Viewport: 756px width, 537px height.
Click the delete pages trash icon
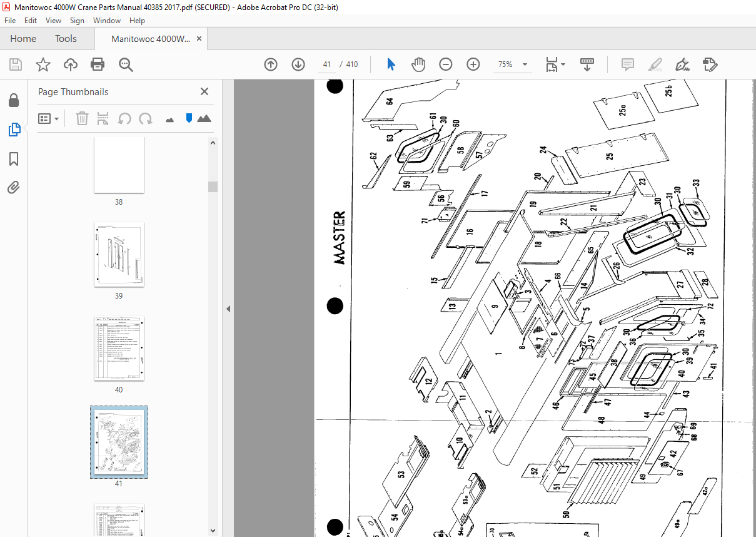point(82,118)
